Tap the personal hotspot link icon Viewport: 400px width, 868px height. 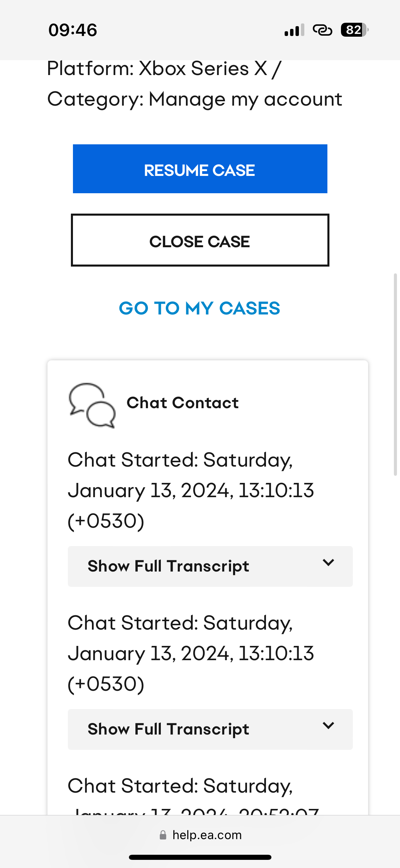tap(322, 30)
